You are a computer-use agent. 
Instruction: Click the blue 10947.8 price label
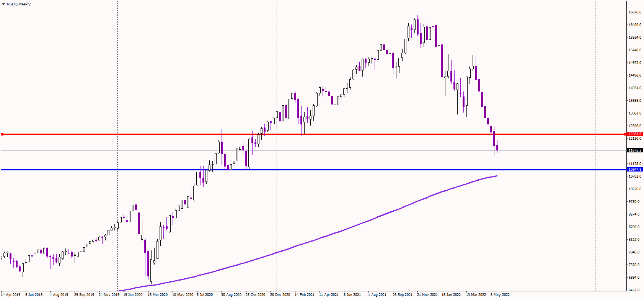coord(635,170)
